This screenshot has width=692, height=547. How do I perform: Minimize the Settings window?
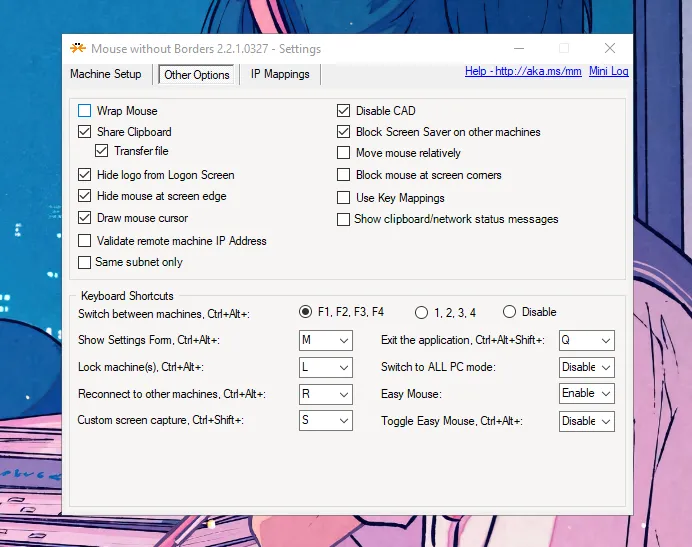coord(518,48)
